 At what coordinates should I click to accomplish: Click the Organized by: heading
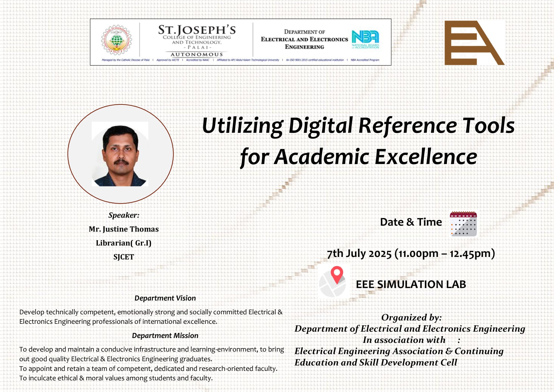pos(411,317)
